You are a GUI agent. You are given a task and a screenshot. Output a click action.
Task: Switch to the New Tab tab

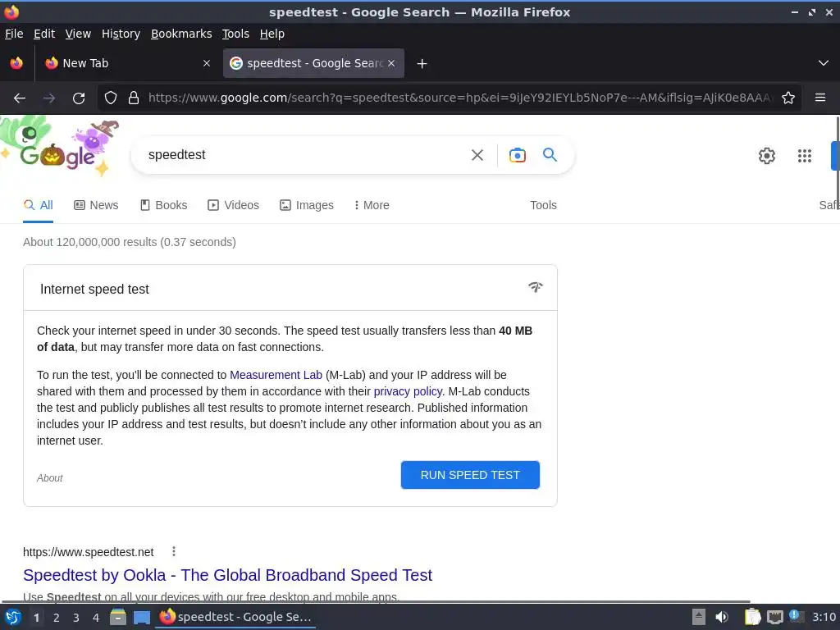pos(126,63)
